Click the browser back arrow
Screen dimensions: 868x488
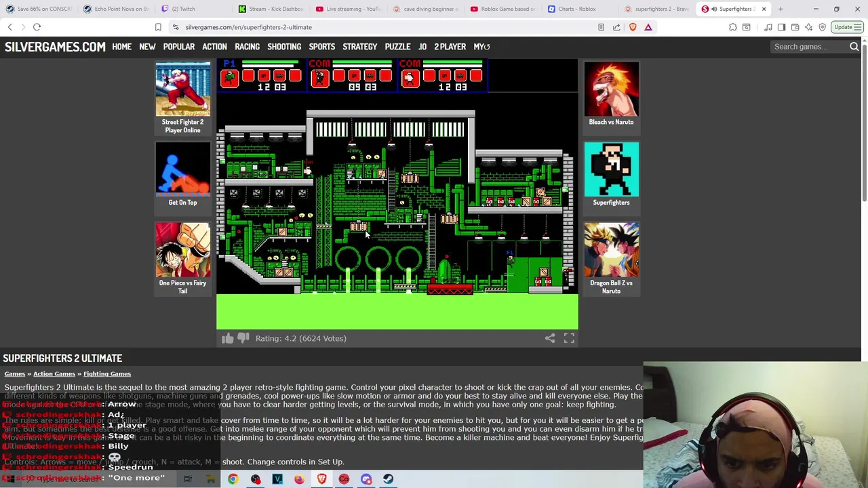pos(9,27)
